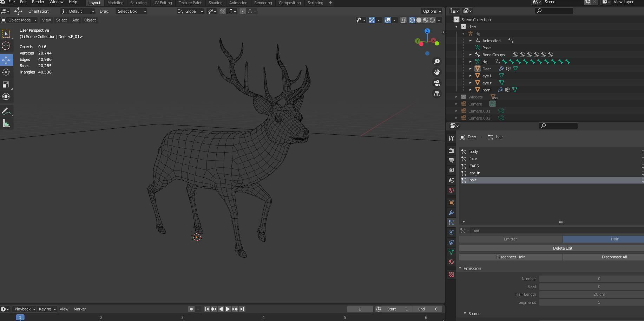Click the Disconnect Hair button

coord(511,257)
